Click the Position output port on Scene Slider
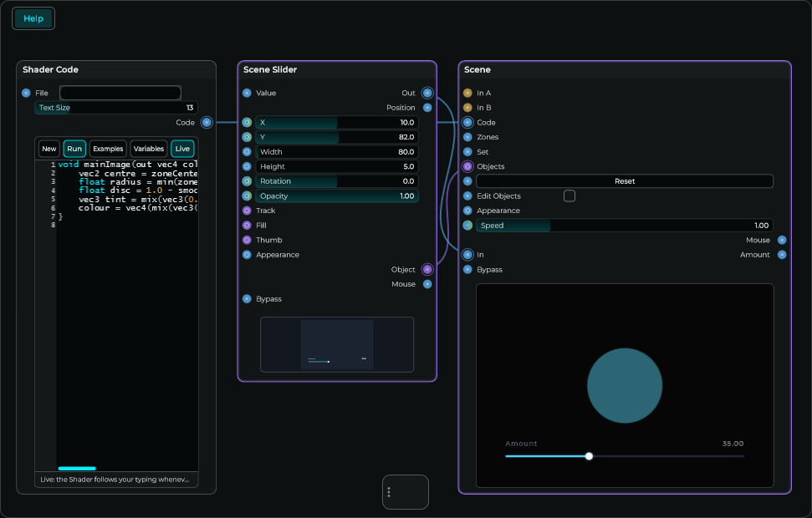 [427, 108]
